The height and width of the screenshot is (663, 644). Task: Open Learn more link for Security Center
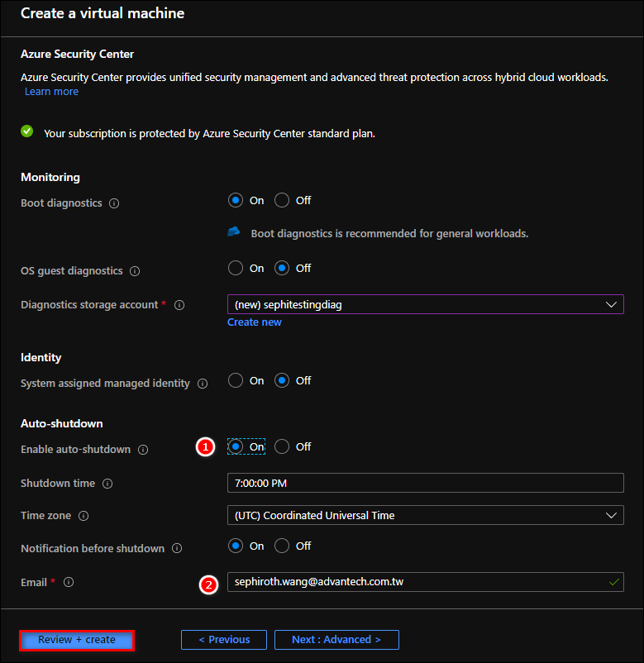tap(51, 92)
